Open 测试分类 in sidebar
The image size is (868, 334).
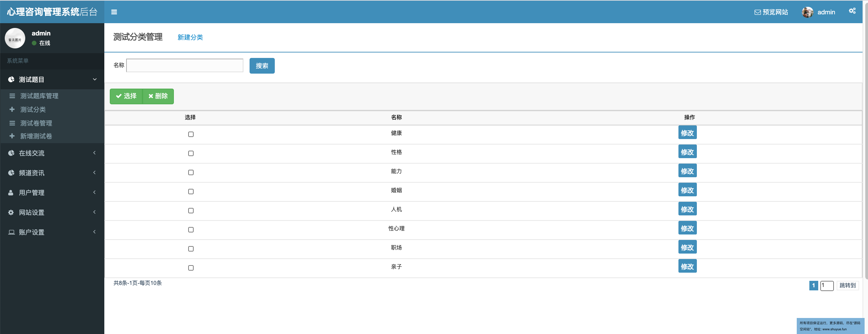point(33,110)
